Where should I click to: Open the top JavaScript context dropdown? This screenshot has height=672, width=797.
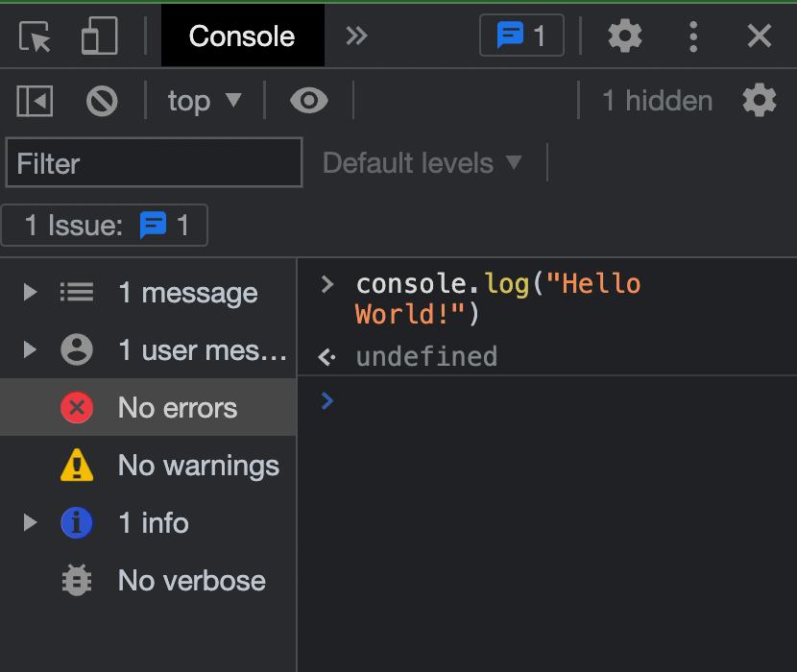[x=205, y=101]
